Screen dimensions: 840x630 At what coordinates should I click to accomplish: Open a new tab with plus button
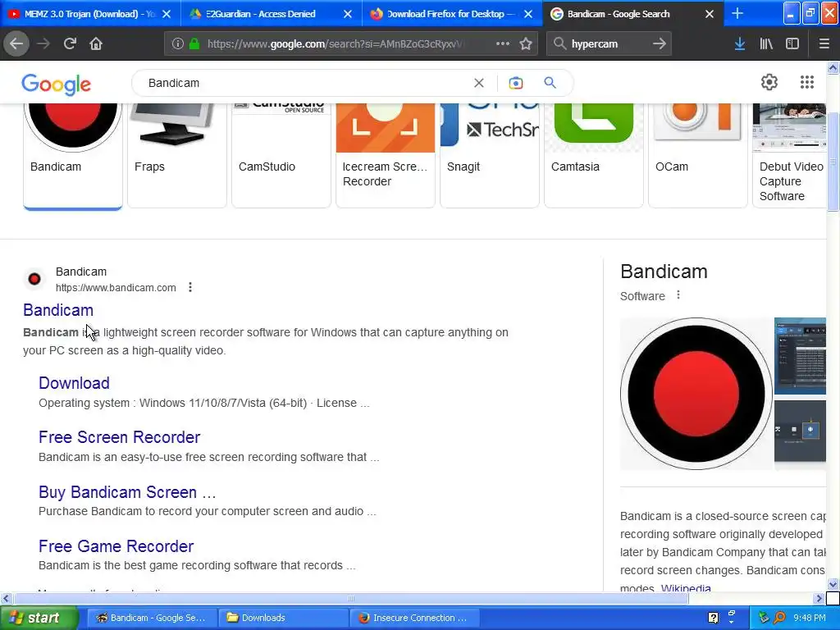737,13
